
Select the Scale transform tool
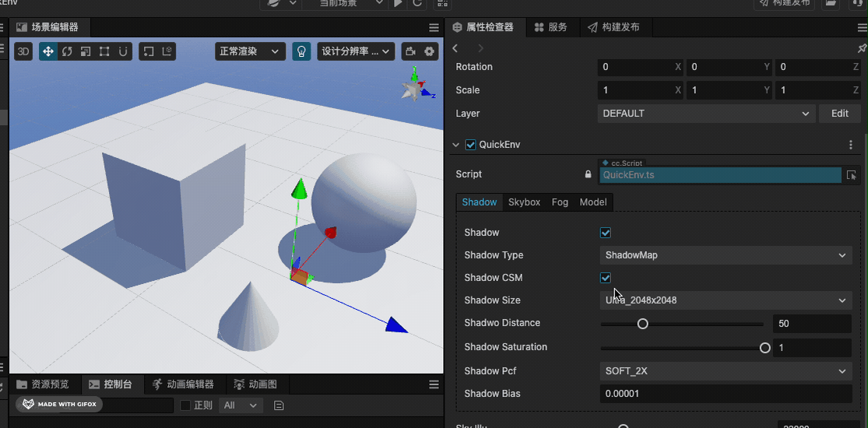tap(86, 51)
